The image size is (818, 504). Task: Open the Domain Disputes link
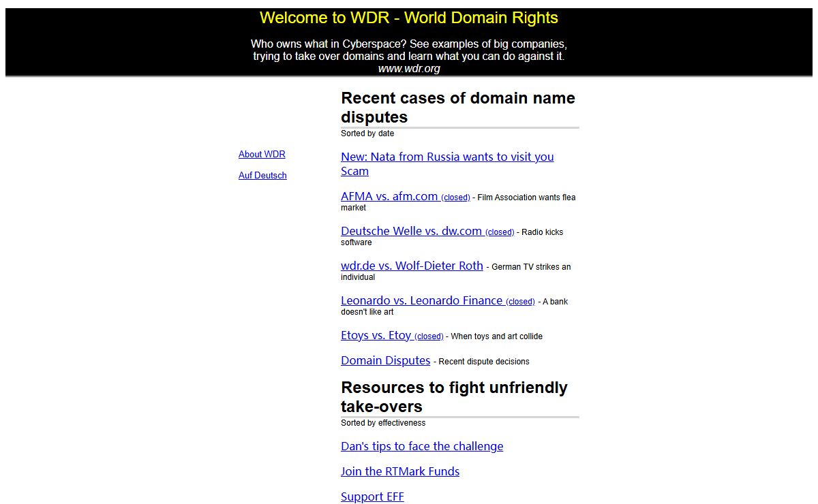tap(386, 360)
